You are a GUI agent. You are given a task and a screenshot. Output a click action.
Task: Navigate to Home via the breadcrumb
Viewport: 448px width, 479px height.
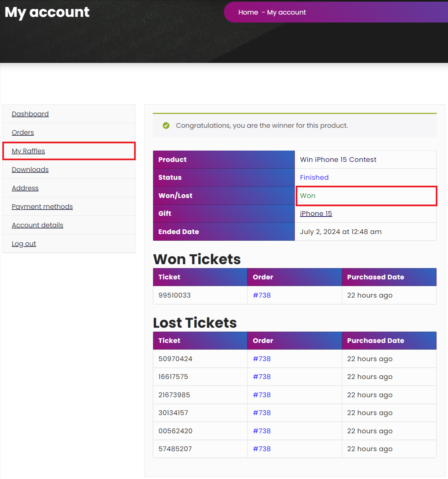(248, 12)
